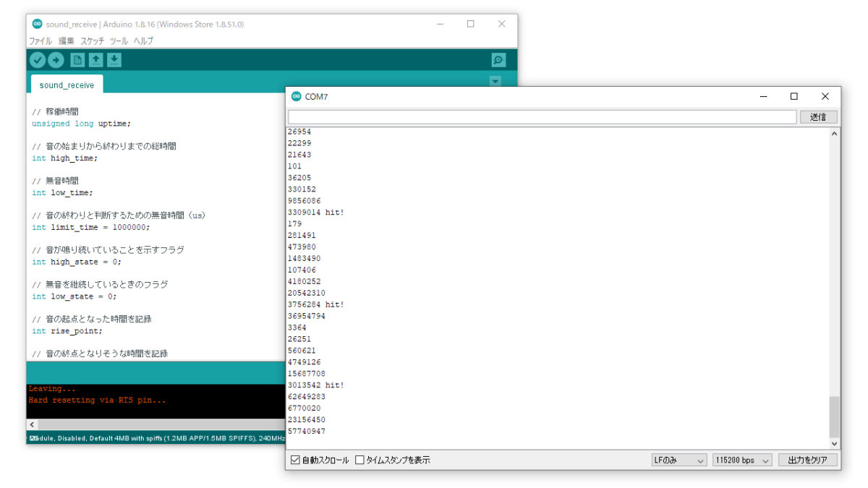Click the serial message input field

coord(542,117)
